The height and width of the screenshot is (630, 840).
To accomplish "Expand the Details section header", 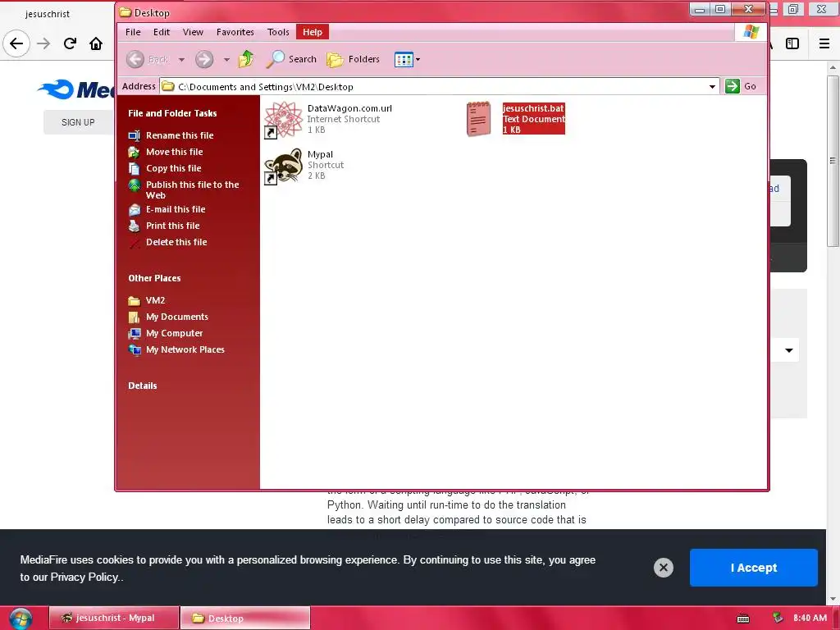I will (143, 386).
